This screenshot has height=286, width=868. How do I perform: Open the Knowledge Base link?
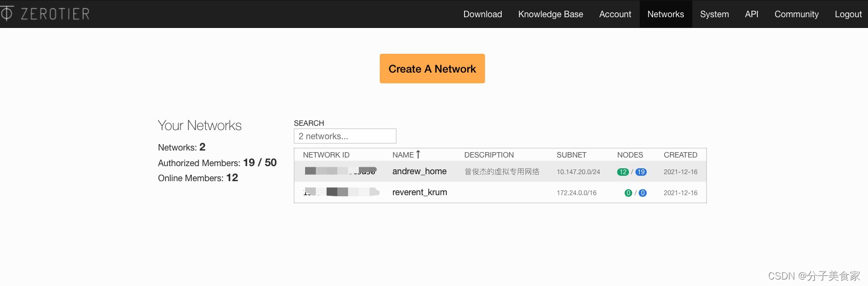click(x=551, y=14)
